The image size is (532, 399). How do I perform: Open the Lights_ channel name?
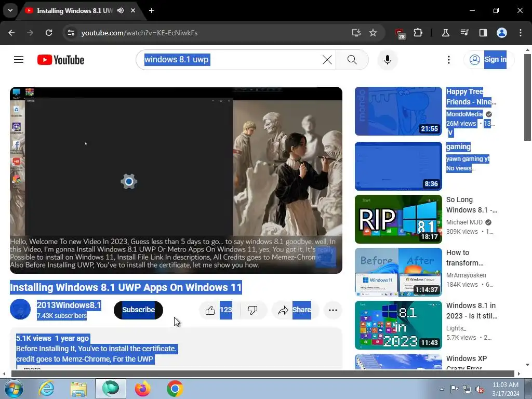[456, 328]
